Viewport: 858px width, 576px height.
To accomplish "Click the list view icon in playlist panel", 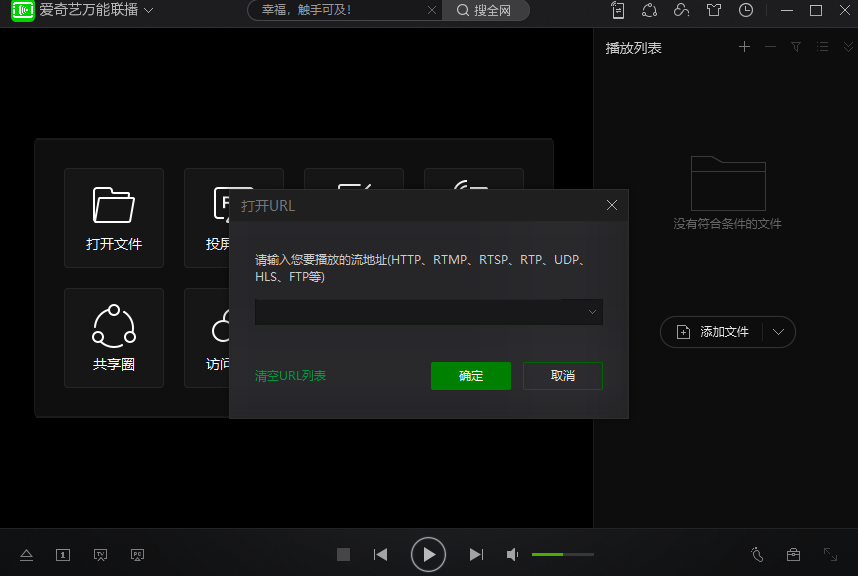I will 823,47.
